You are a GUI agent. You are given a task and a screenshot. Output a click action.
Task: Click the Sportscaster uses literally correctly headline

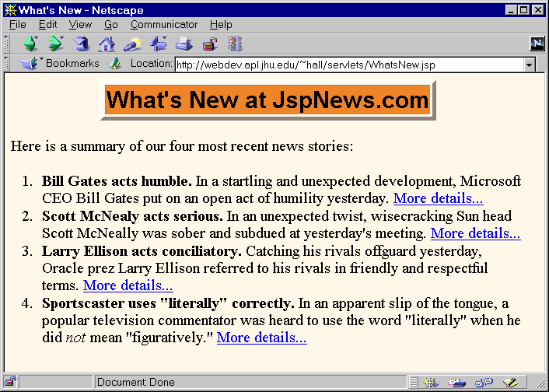(x=168, y=303)
